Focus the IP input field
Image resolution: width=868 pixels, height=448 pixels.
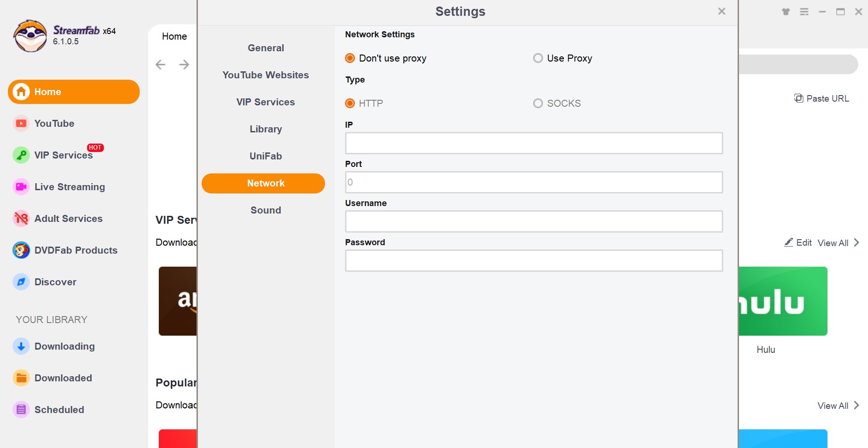(x=534, y=143)
